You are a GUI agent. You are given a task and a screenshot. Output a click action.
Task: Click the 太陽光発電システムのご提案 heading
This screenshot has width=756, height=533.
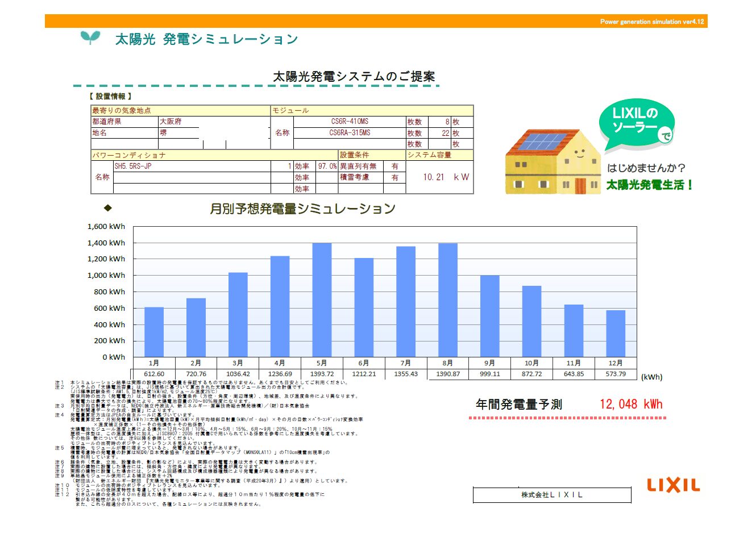click(355, 75)
